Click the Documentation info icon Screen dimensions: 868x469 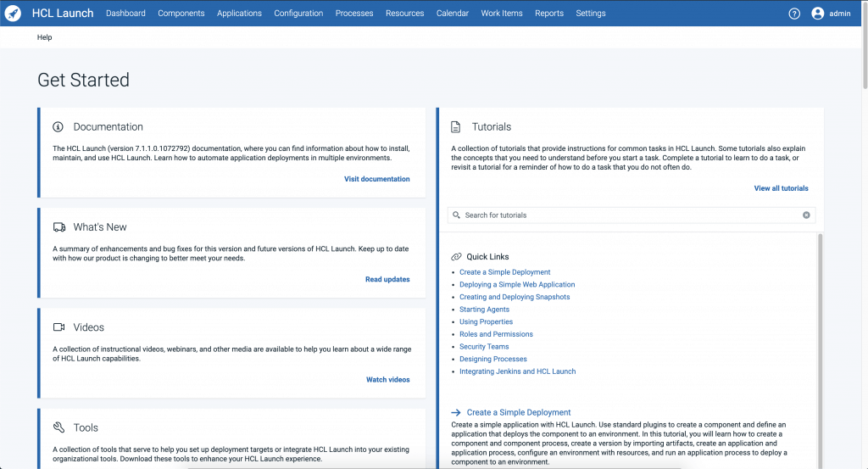(58, 127)
